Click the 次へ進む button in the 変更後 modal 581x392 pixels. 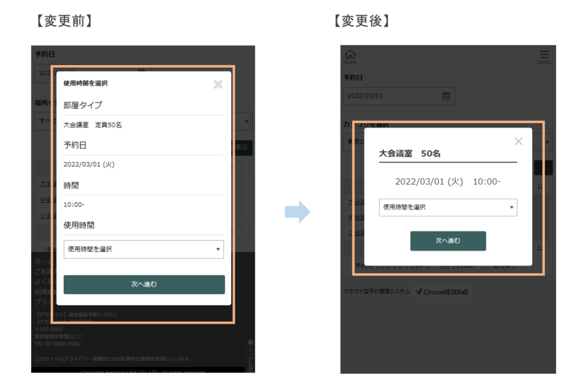(x=448, y=241)
